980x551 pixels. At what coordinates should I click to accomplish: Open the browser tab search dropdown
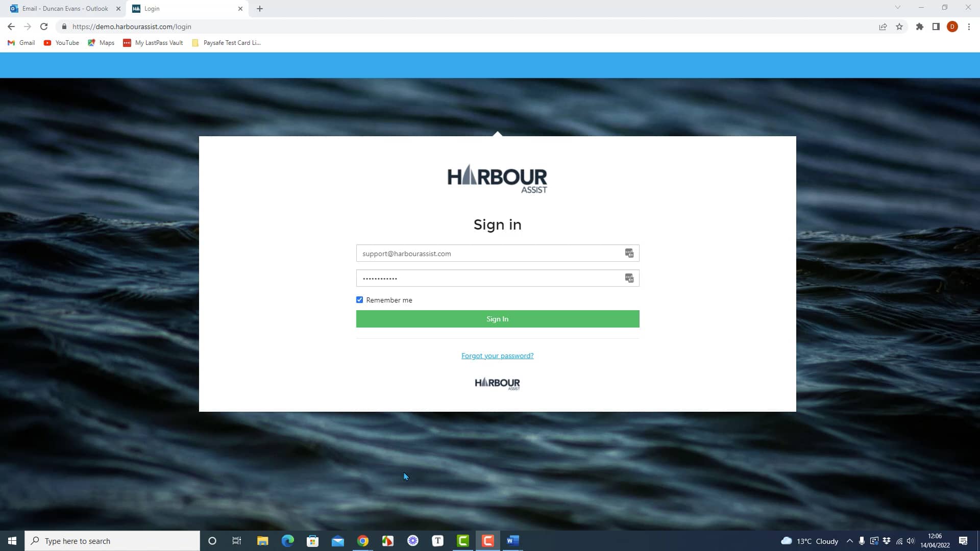(898, 8)
